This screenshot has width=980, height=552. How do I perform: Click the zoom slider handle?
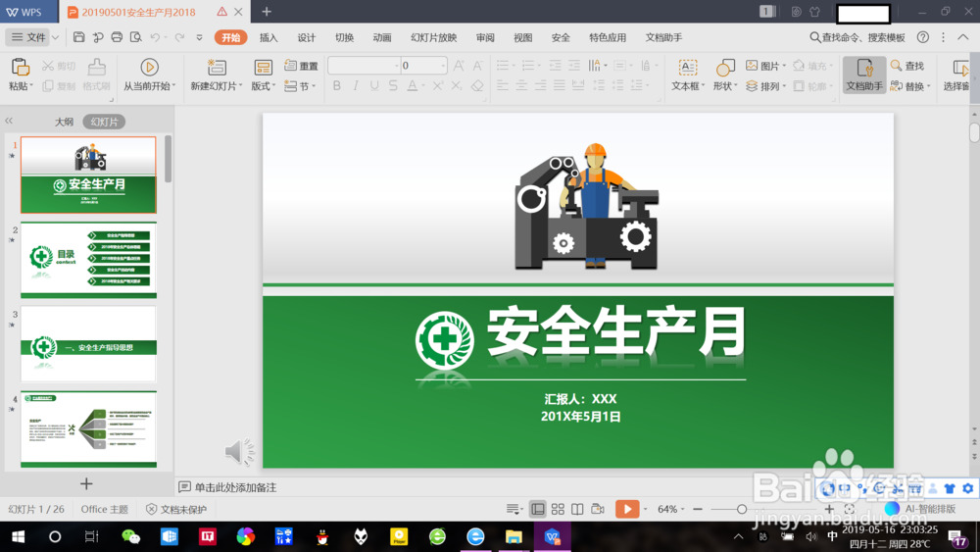coord(741,509)
